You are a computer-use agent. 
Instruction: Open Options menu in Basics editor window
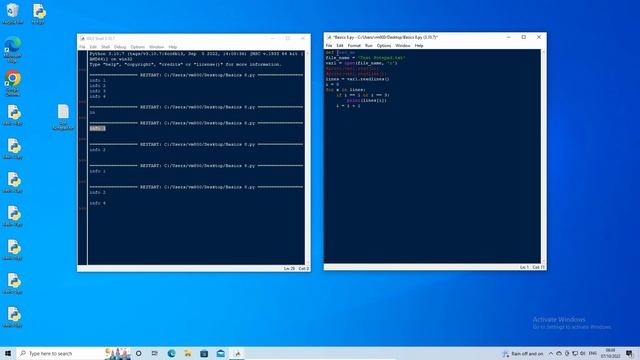[384, 46]
